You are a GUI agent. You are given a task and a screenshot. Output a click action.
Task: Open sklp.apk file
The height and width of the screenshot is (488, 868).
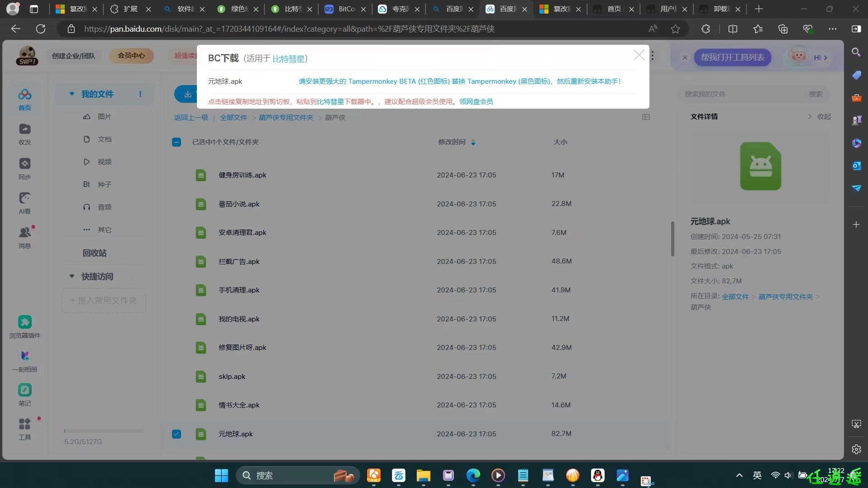point(232,377)
